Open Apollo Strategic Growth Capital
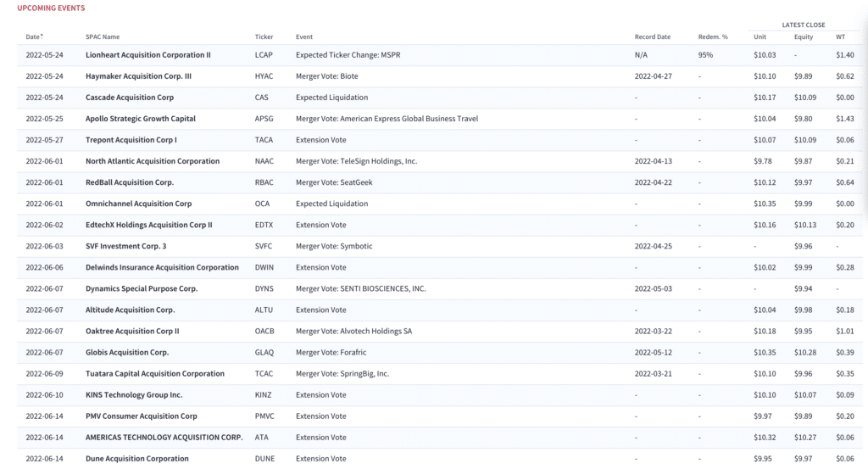 (x=141, y=119)
